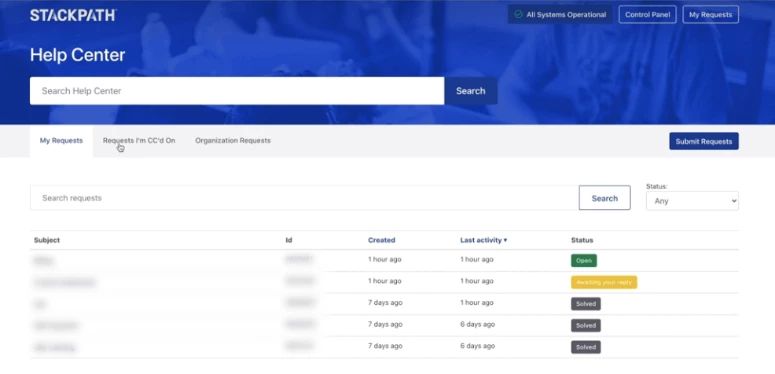Click the Submit Requests button
The image size is (775, 374).
(704, 141)
